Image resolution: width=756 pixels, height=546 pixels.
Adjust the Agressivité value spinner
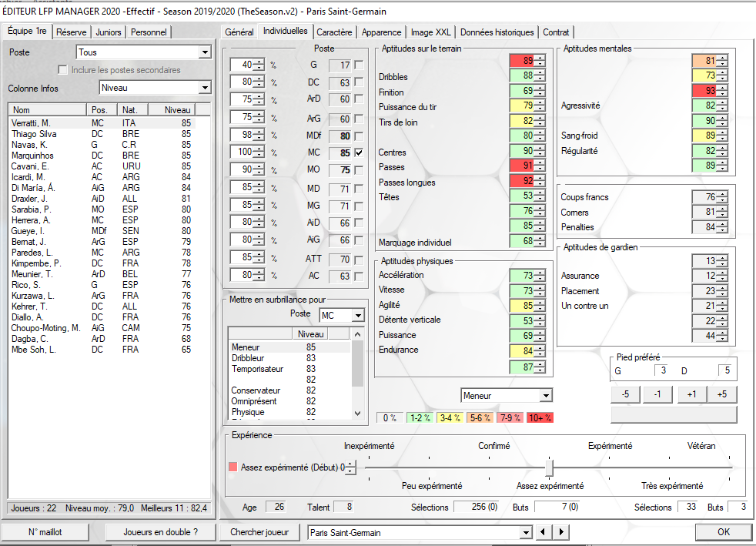click(x=723, y=106)
